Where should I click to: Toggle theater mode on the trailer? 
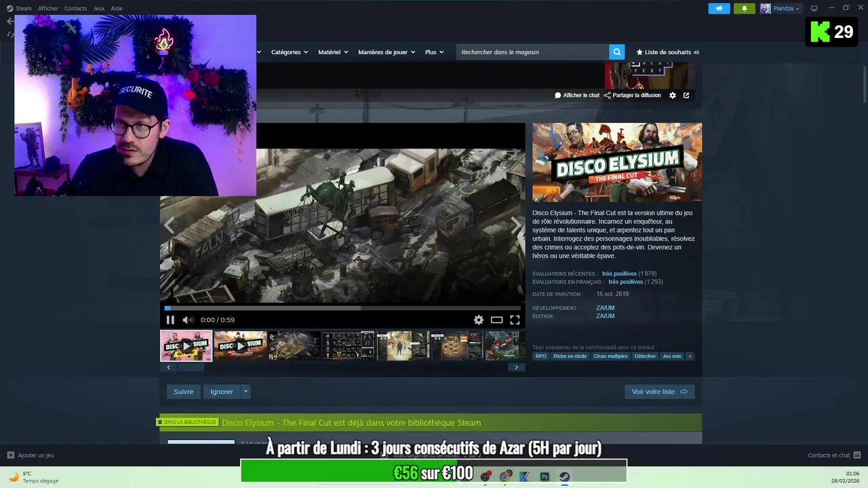pos(497,320)
